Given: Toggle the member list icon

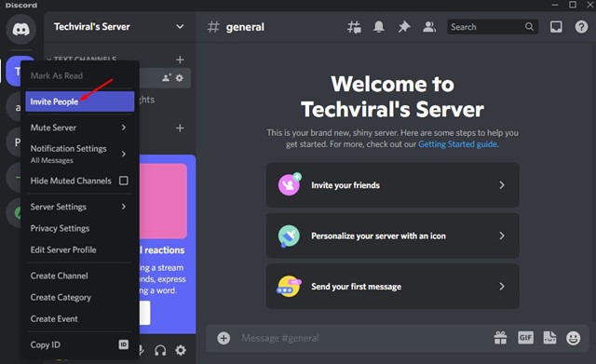Looking at the screenshot, I should [x=429, y=27].
